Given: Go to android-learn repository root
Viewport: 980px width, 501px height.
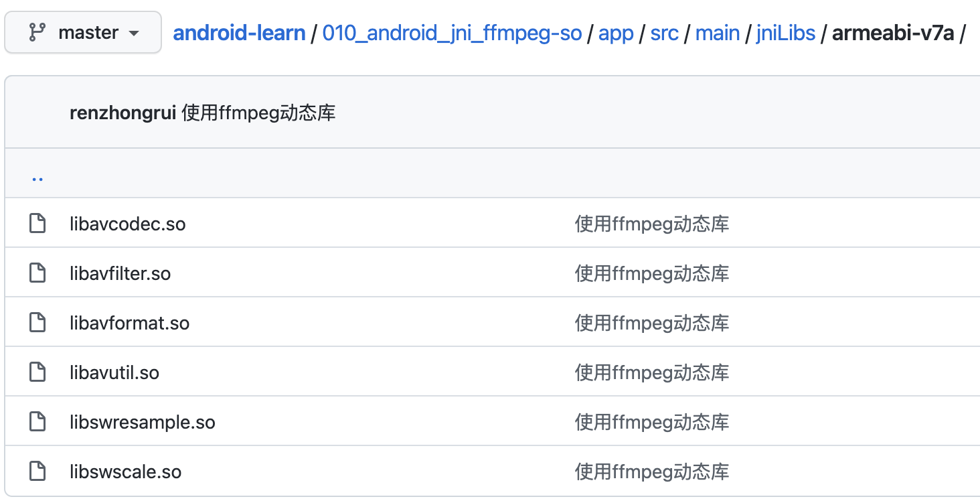Looking at the screenshot, I should click(x=239, y=32).
